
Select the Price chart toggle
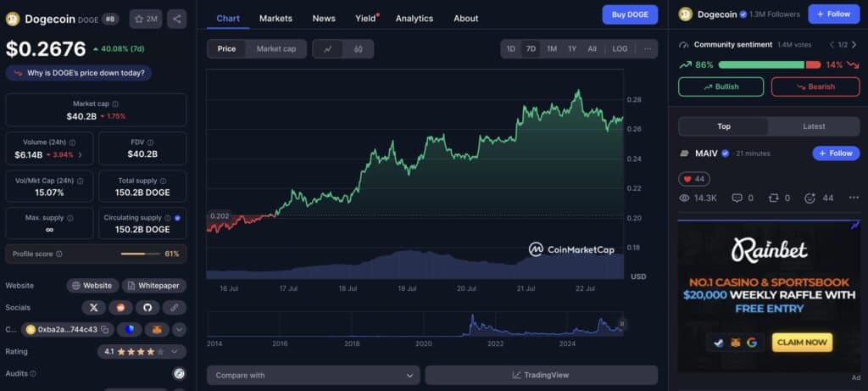[x=226, y=48]
